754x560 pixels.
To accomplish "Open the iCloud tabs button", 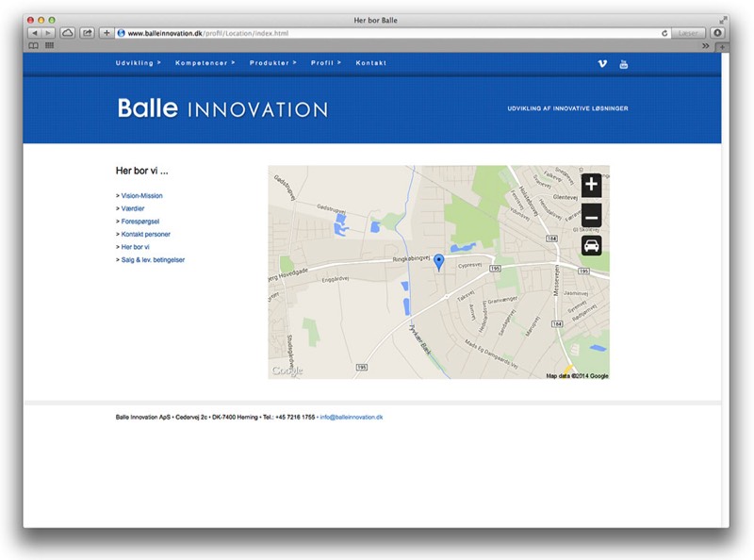I will point(68,33).
